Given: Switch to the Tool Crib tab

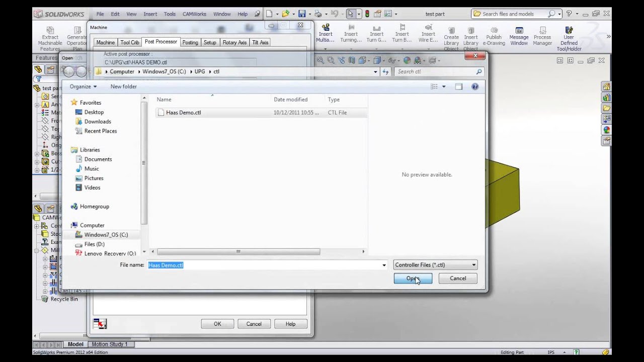Looking at the screenshot, I should pos(130,43).
